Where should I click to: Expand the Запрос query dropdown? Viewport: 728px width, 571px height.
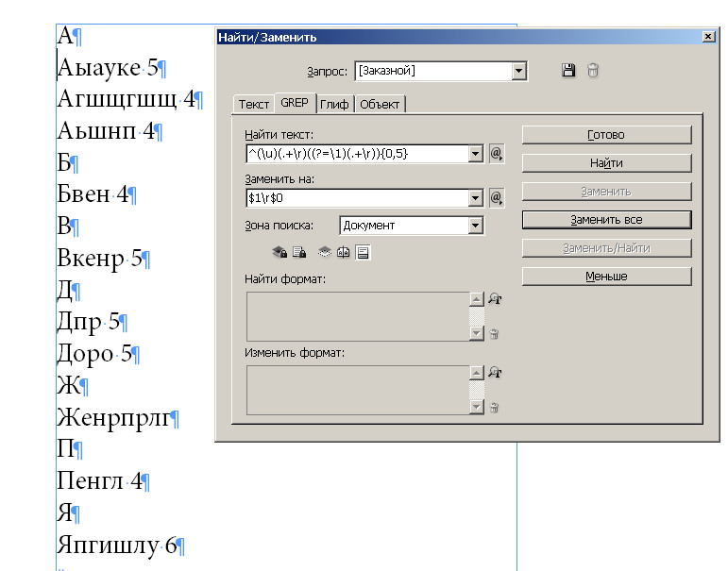pos(518,71)
